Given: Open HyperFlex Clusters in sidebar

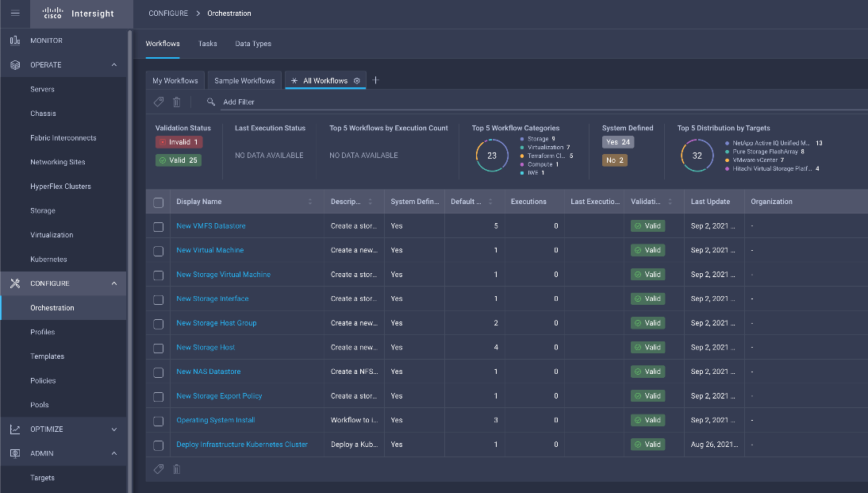Looking at the screenshot, I should point(60,187).
